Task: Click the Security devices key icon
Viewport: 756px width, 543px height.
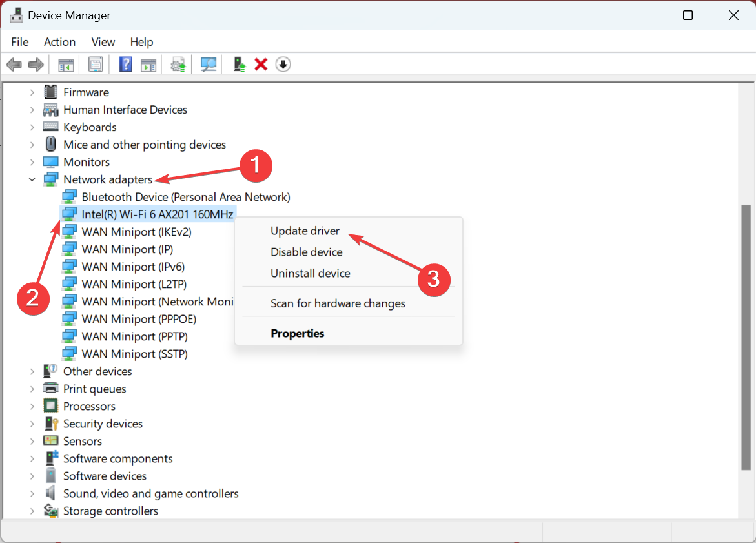Action: tap(51, 423)
